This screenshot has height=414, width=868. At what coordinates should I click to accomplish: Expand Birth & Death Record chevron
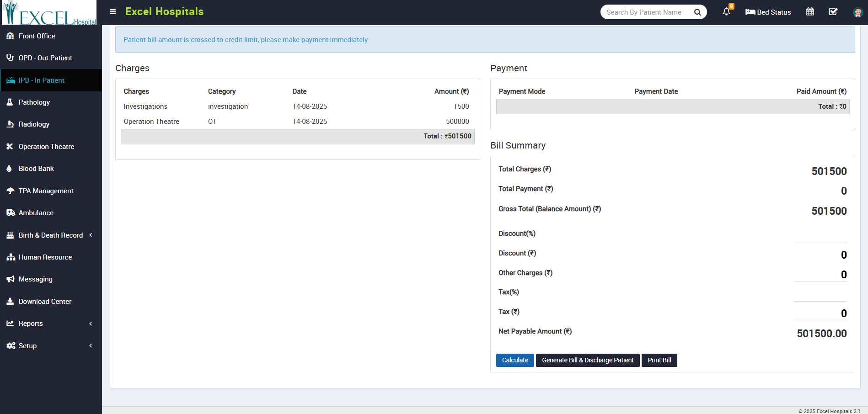[91, 235]
